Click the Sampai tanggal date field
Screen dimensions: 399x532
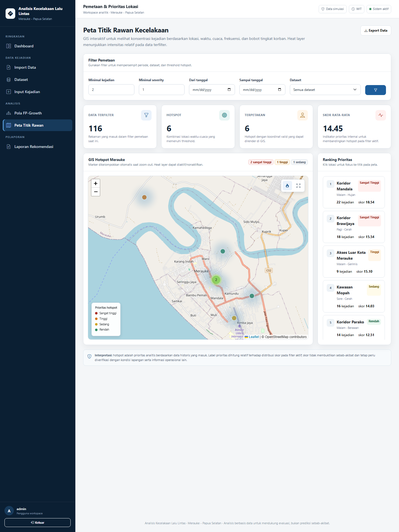point(262,90)
